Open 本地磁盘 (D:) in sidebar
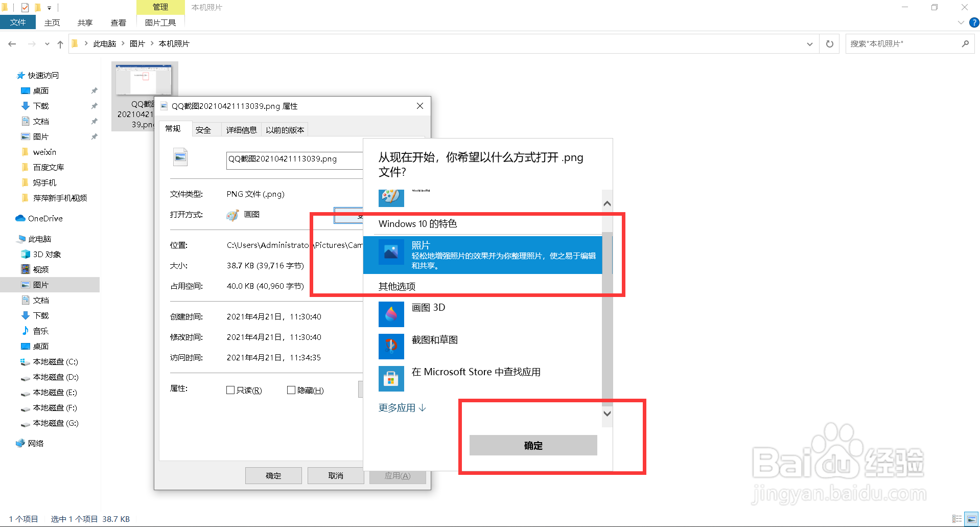Screen dimensions: 980x527 pyautogui.click(x=56, y=377)
